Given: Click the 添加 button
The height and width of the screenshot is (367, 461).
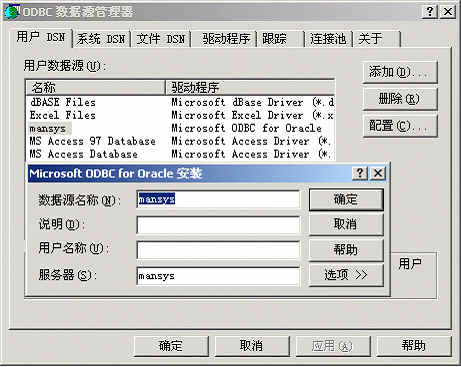Looking at the screenshot, I should (400, 72).
